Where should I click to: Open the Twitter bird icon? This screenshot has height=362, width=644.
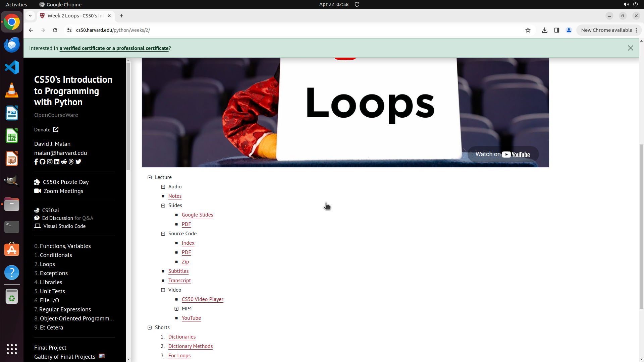[x=78, y=162]
